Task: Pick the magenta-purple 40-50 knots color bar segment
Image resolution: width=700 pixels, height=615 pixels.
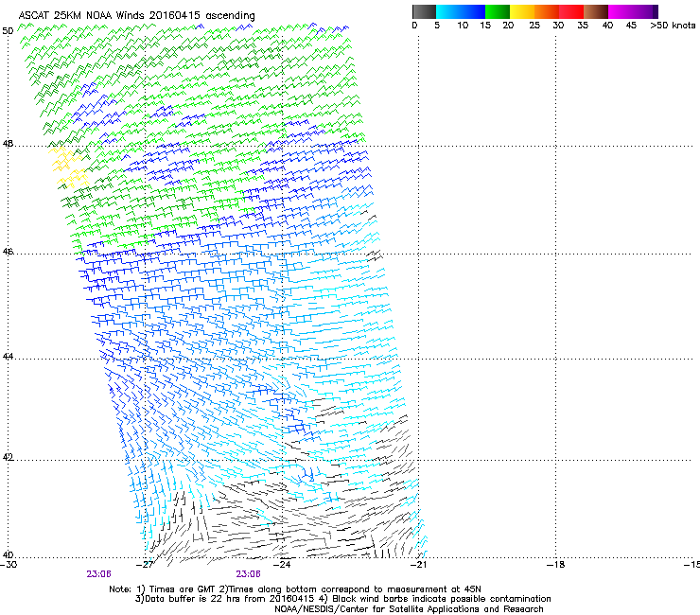Action: pos(633,11)
